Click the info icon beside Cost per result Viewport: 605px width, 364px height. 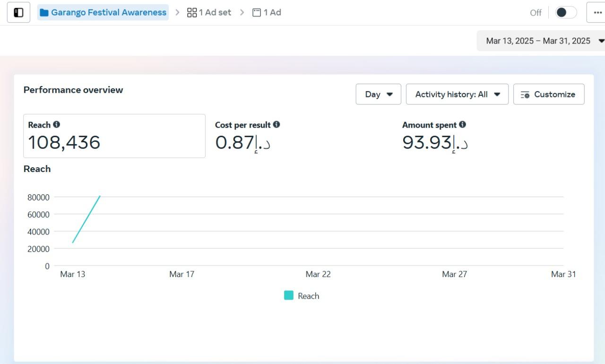pos(277,124)
